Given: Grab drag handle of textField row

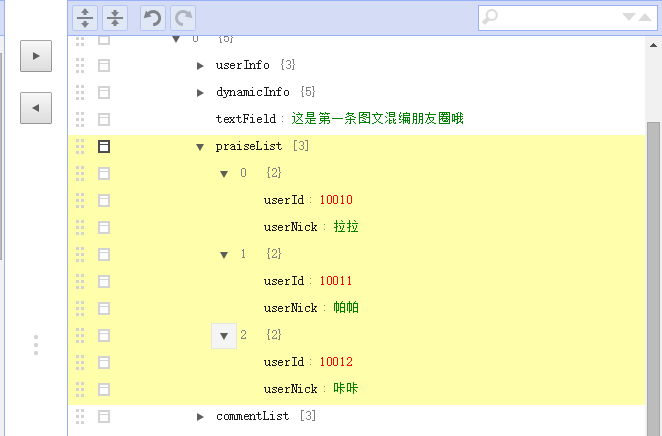Looking at the screenshot, I should (x=80, y=119).
